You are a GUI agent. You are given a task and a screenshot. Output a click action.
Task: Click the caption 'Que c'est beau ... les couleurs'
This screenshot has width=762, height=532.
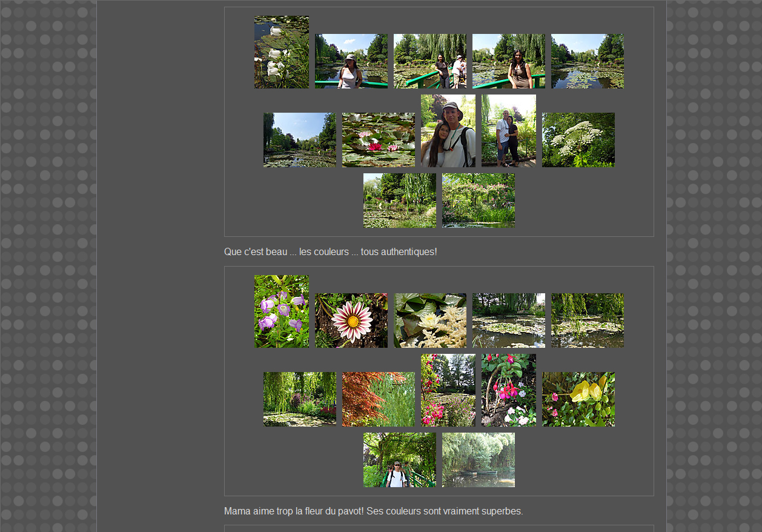330,252
